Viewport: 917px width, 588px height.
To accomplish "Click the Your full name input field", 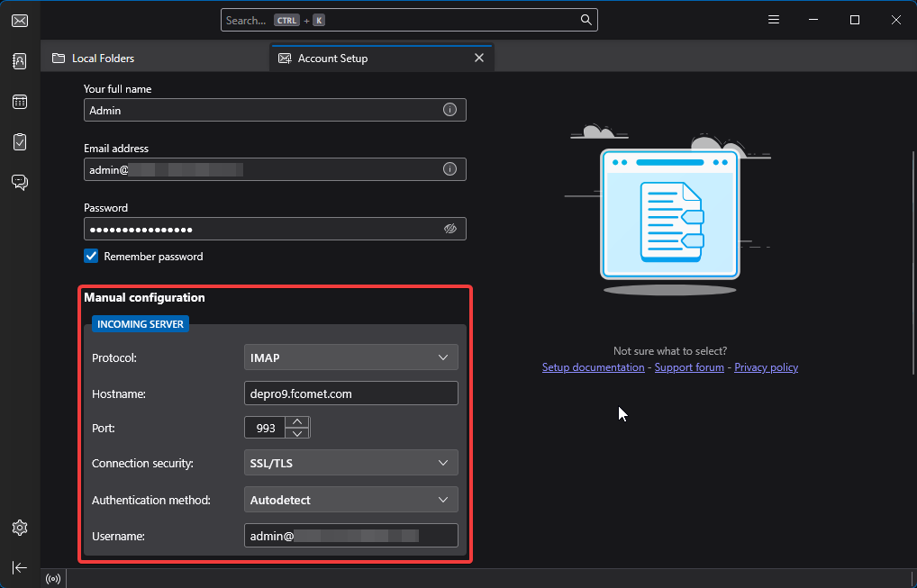I will (275, 110).
